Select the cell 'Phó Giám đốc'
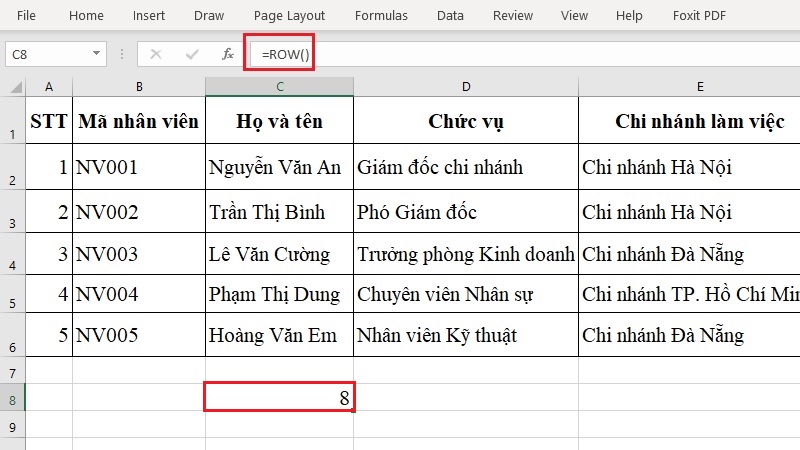The width and height of the screenshot is (800, 450). (x=466, y=212)
